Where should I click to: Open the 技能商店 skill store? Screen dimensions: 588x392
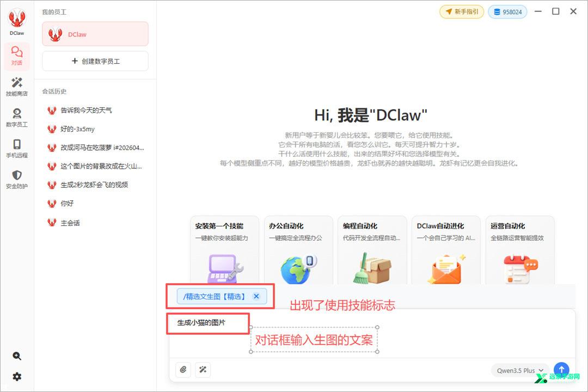[x=17, y=86]
